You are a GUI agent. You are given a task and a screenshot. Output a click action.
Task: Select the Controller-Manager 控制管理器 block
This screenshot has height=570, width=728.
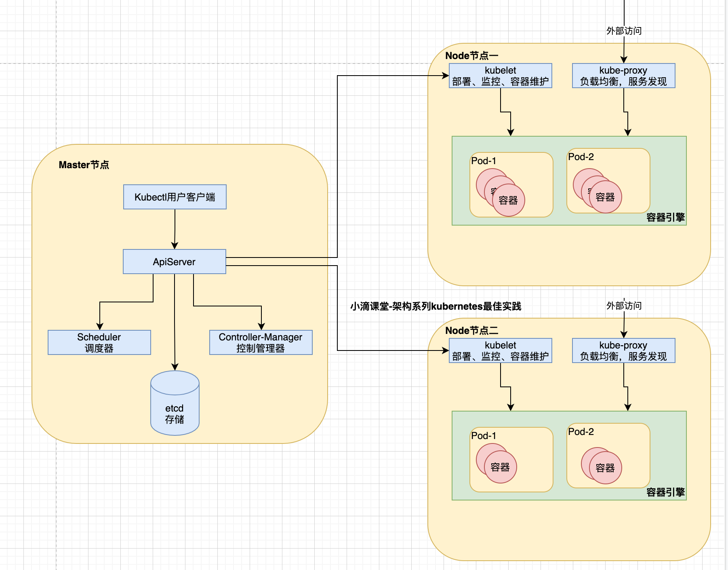(261, 342)
